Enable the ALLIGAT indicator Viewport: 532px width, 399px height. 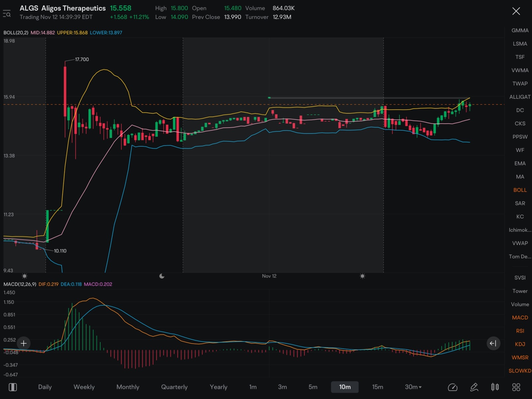tap(520, 97)
